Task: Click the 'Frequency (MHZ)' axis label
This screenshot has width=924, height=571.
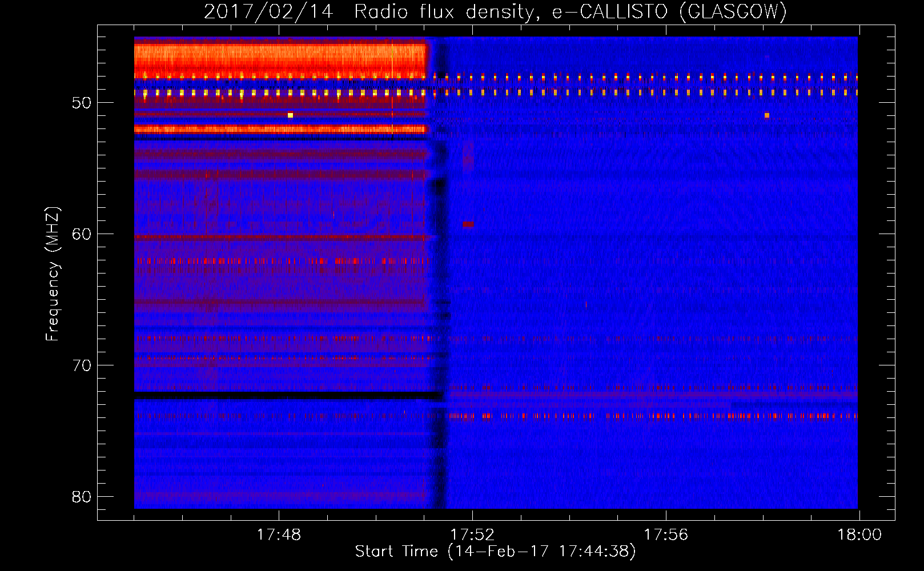Action: (x=52, y=274)
